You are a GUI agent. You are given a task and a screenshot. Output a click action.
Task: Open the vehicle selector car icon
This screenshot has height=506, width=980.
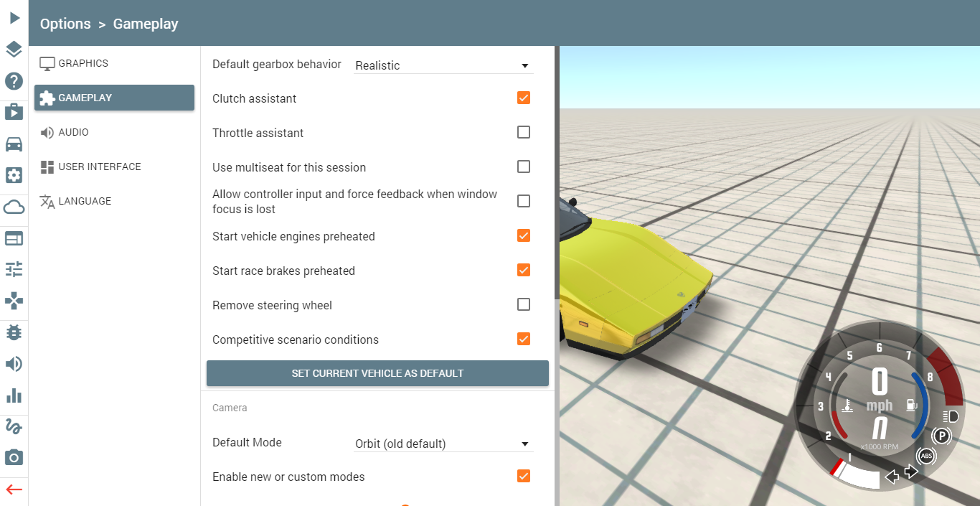[14, 144]
